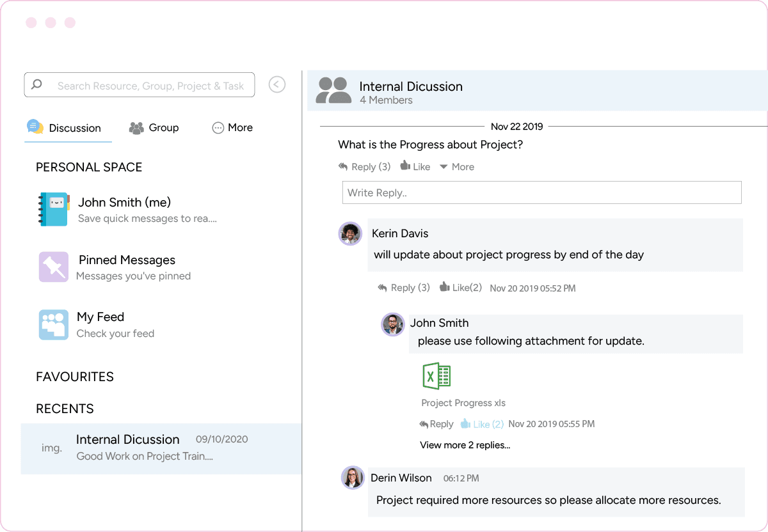Screen dimensions: 768x532
Task: Click Kerin Davis' avatar
Action: coord(350,233)
